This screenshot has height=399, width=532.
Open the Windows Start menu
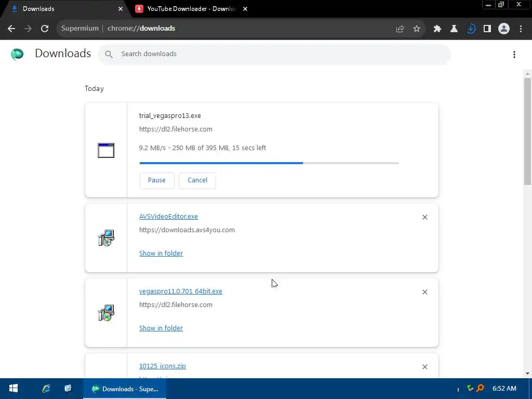13,389
